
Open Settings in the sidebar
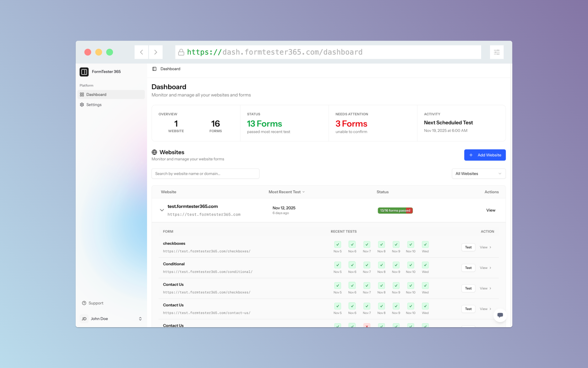point(94,105)
